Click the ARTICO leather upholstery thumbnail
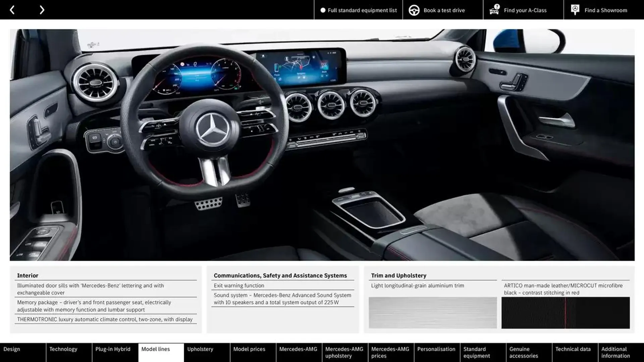 566,312
